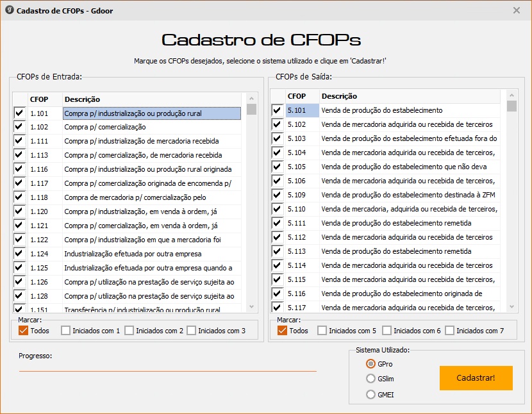Viewport: 532px width, 414px height.
Task: Click the 5.110 CFOP code cell
Action: coord(303,209)
